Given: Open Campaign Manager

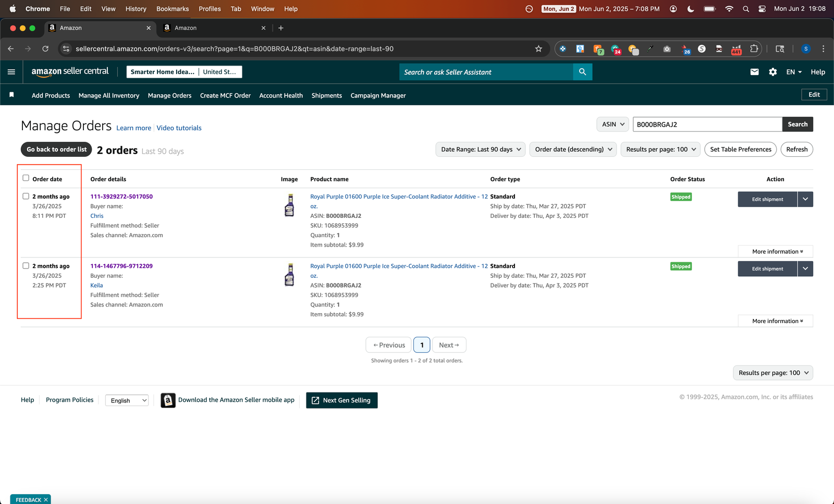Looking at the screenshot, I should pyautogui.click(x=378, y=95).
